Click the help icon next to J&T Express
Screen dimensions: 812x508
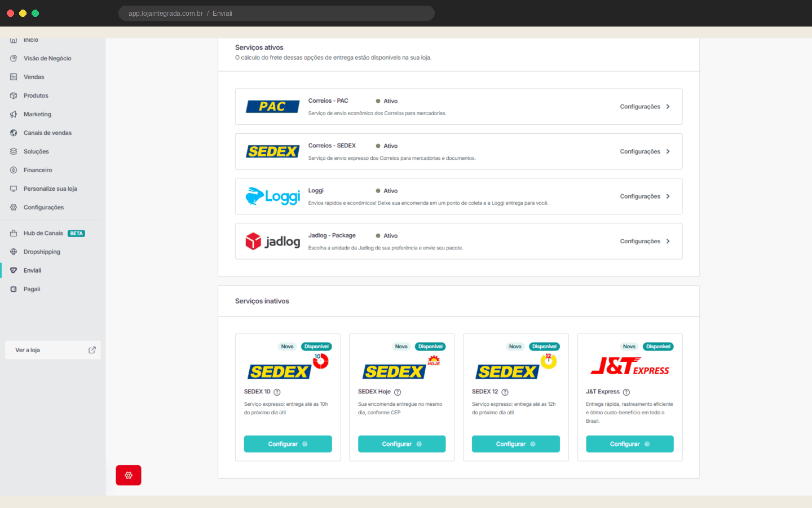(626, 392)
